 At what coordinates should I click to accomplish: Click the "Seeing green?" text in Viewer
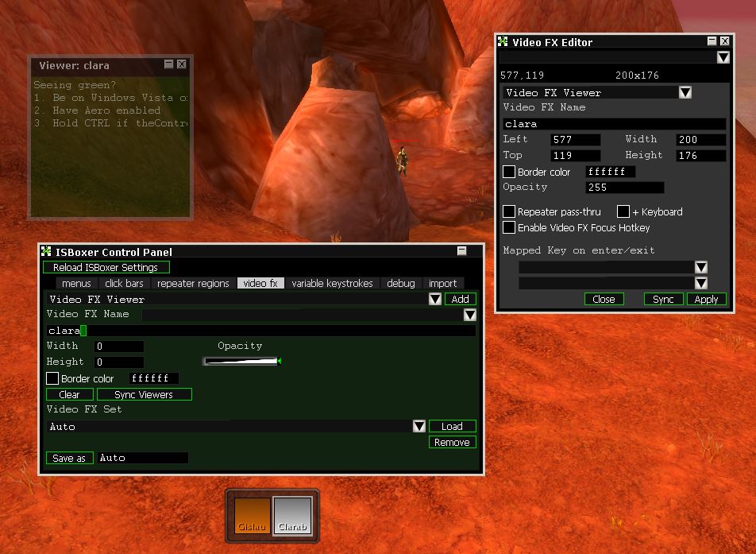coord(75,85)
